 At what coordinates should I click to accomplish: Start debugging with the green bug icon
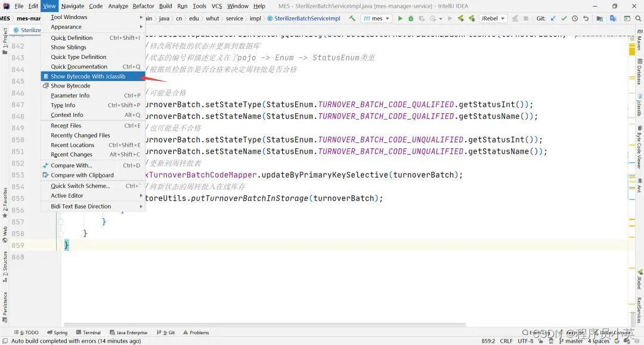point(411,18)
